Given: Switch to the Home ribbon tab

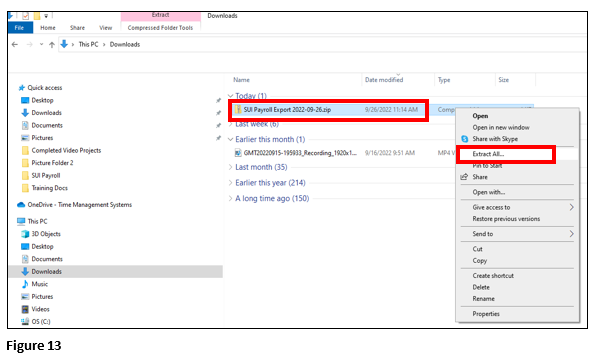Looking at the screenshot, I should [x=48, y=28].
